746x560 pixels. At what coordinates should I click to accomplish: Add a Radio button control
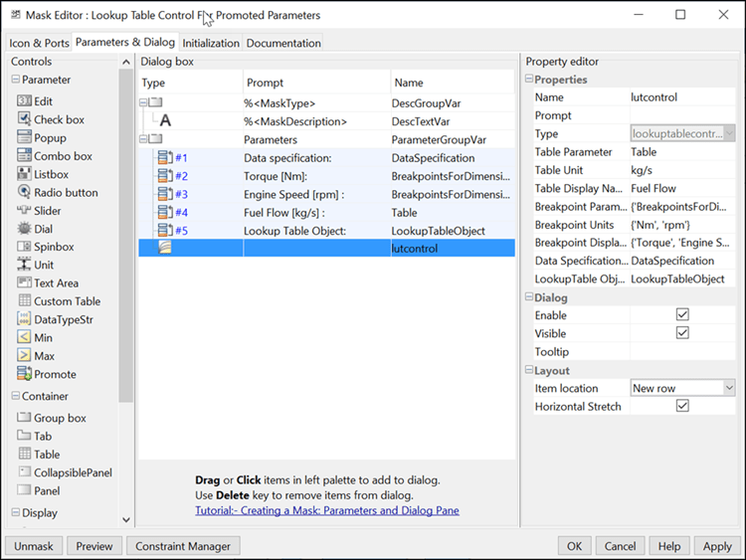coord(58,192)
